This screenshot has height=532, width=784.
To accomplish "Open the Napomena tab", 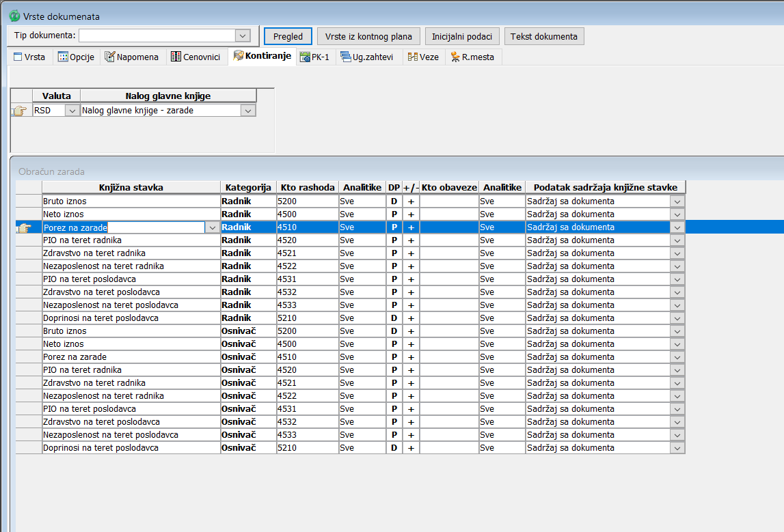I will pos(131,57).
